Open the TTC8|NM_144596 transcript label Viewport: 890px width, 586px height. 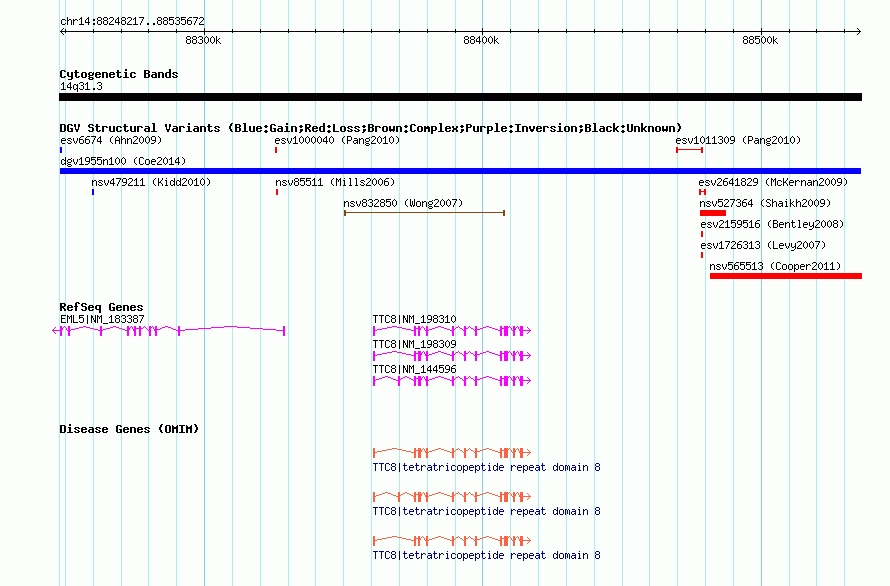pyautogui.click(x=414, y=369)
